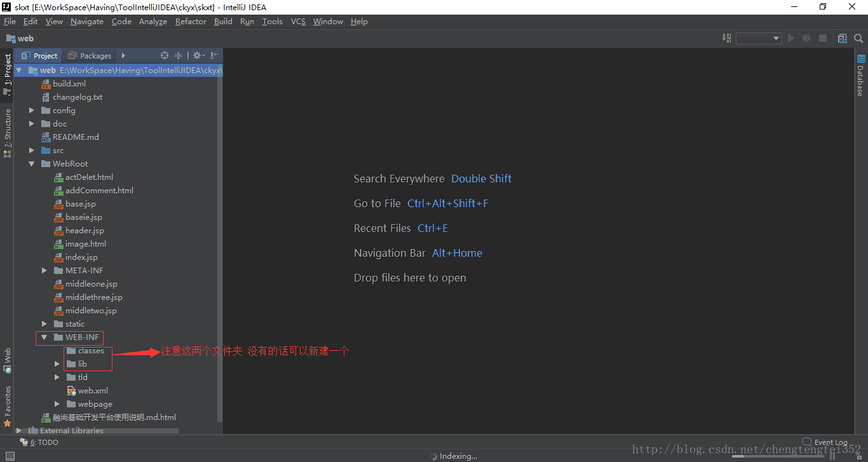
Task: Open Project Structure icon in toolbar
Action: pyautogui.click(x=843, y=38)
